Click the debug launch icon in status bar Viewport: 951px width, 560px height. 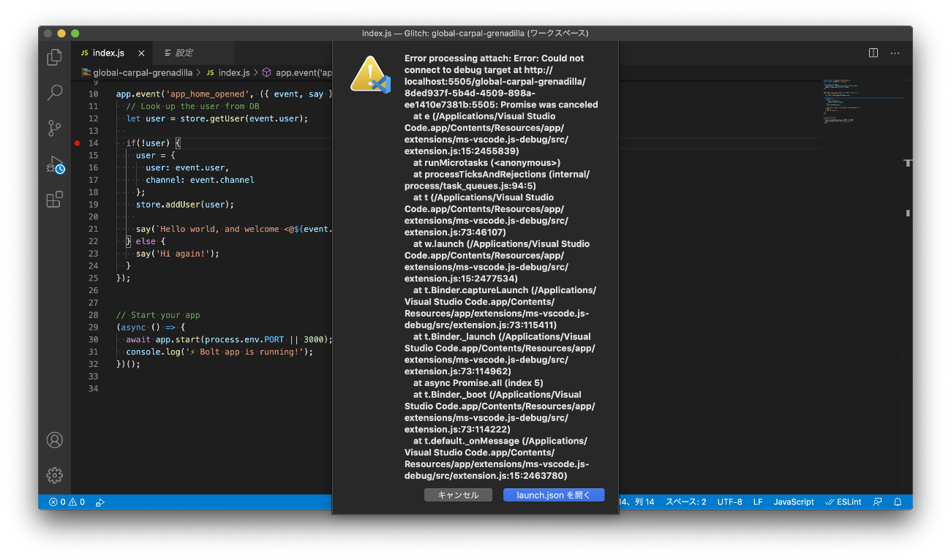coord(101,502)
